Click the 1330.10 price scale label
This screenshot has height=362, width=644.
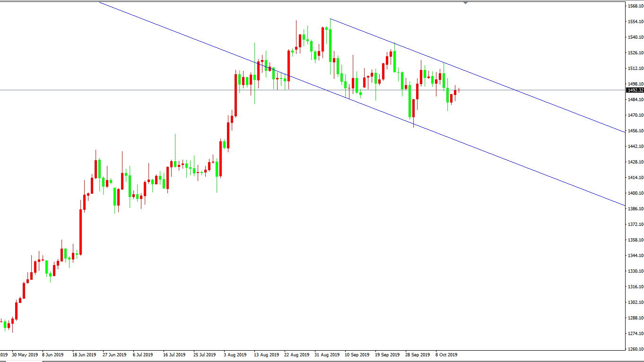pos(635,271)
